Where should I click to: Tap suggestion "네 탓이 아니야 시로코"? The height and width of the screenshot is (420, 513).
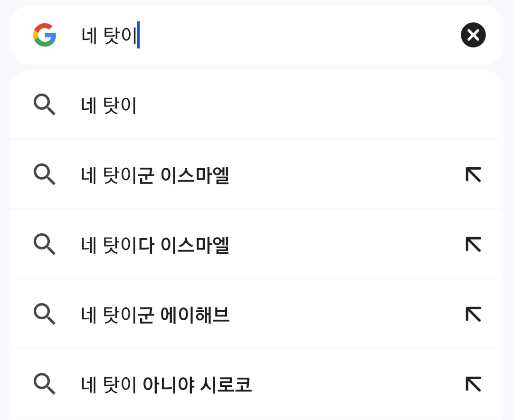166,384
